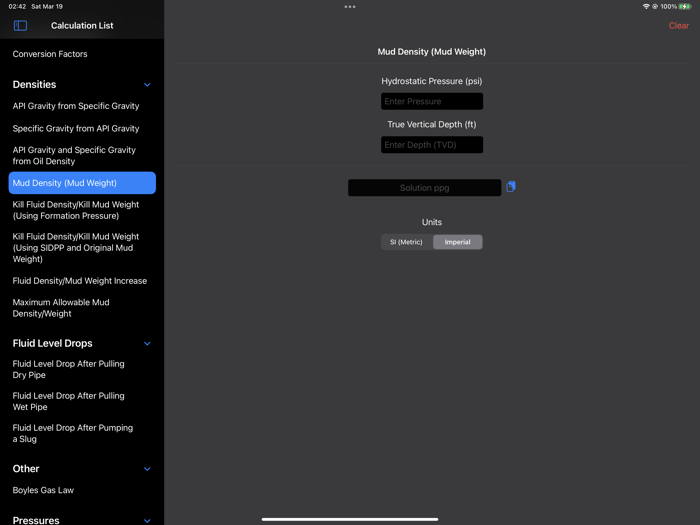Collapse the Fluid Level Drops section
Viewport: 700px width, 525px height.
pyautogui.click(x=147, y=343)
